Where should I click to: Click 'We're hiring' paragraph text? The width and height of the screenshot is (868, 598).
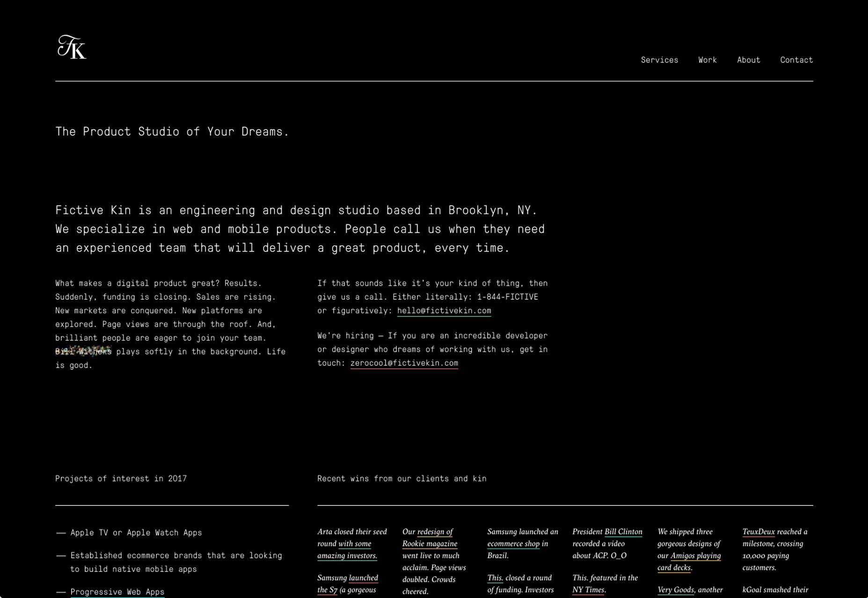point(432,349)
